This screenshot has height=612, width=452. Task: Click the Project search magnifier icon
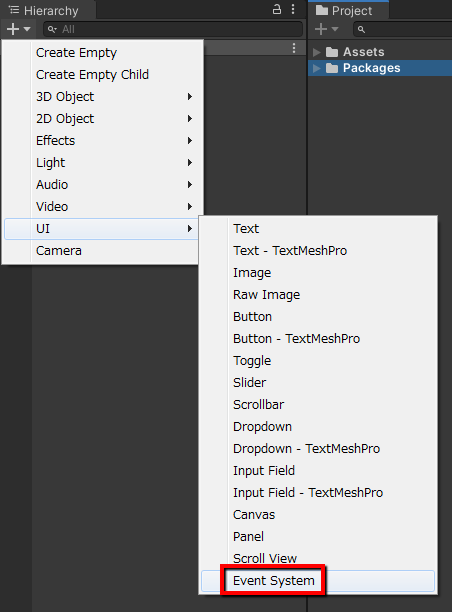click(361, 29)
